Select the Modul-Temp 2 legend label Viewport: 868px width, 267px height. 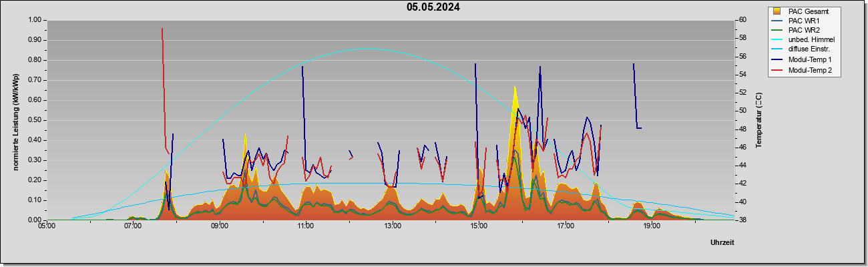tap(810, 70)
